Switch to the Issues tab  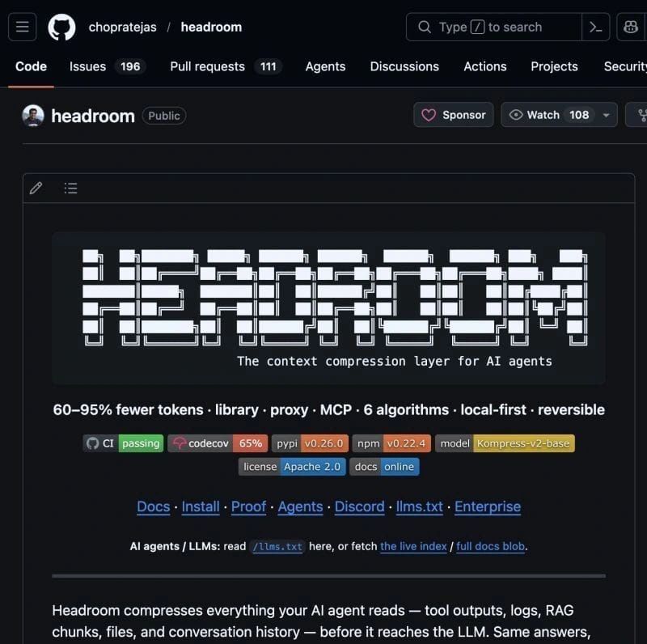point(108,66)
